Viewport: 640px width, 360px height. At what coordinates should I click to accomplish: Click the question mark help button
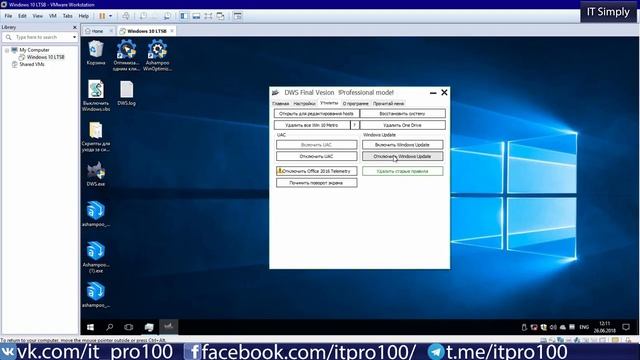(355, 125)
